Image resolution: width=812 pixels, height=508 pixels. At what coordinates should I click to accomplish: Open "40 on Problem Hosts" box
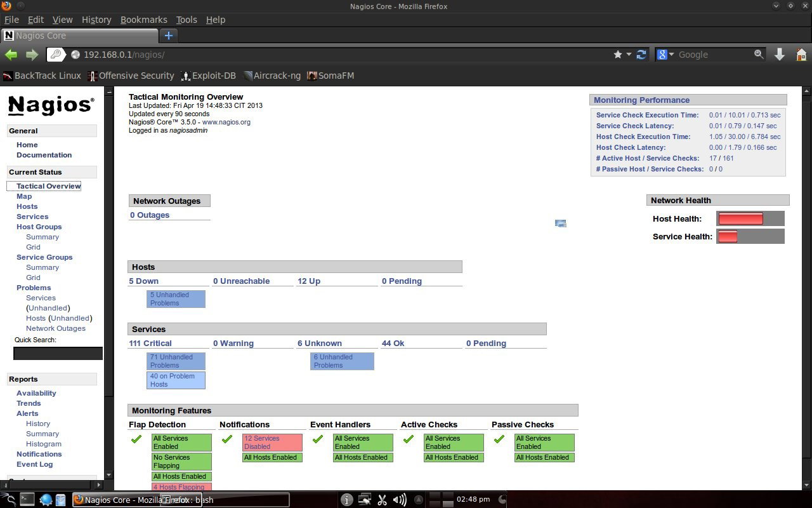[x=176, y=380]
